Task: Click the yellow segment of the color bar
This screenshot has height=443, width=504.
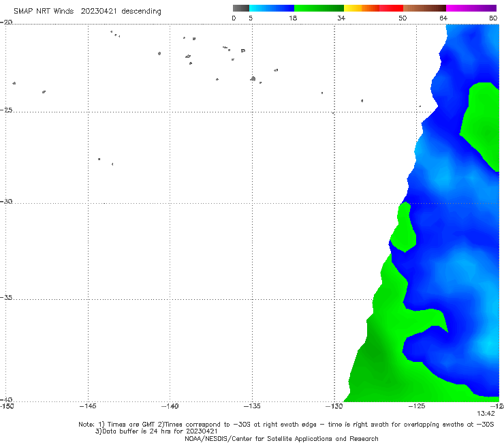Action: point(353,8)
